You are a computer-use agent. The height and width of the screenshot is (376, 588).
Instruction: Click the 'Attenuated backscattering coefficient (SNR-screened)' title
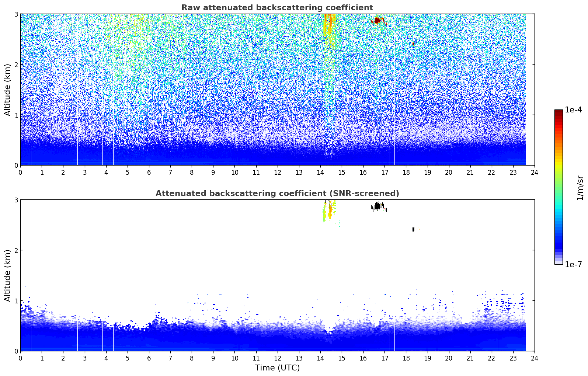277,194
